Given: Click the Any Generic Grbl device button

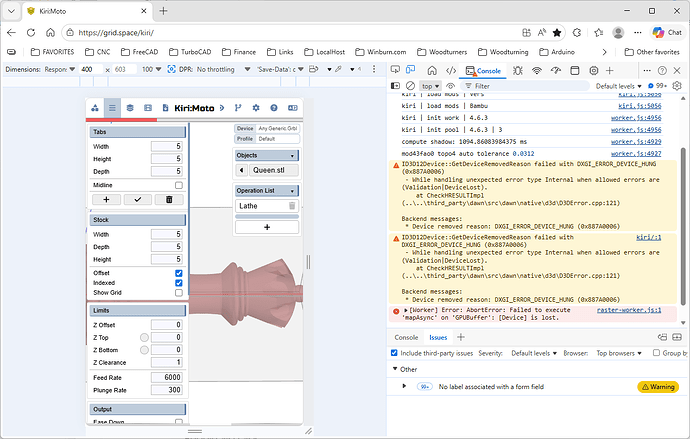Looking at the screenshot, I should pyautogui.click(x=278, y=128).
